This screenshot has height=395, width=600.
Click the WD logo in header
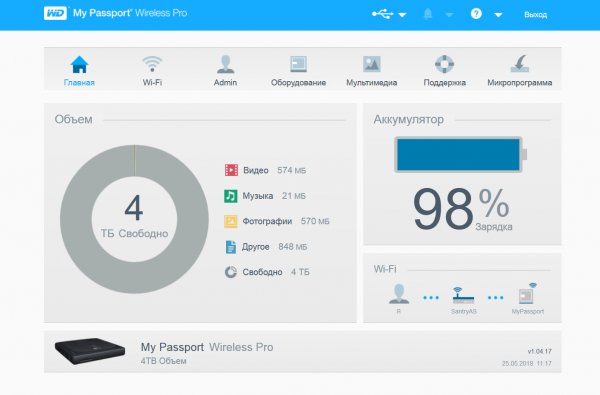pyautogui.click(x=55, y=13)
